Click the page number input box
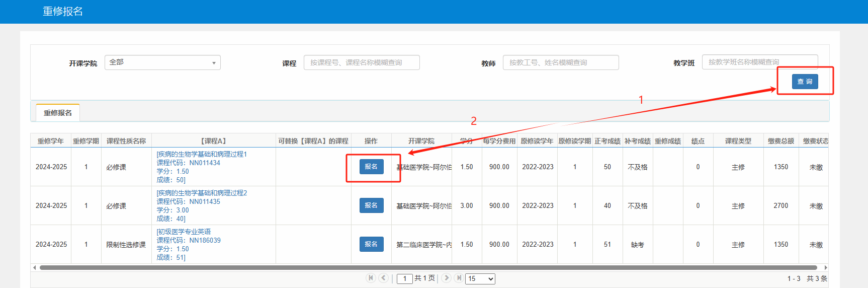868x288 pixels. [404, 278]
